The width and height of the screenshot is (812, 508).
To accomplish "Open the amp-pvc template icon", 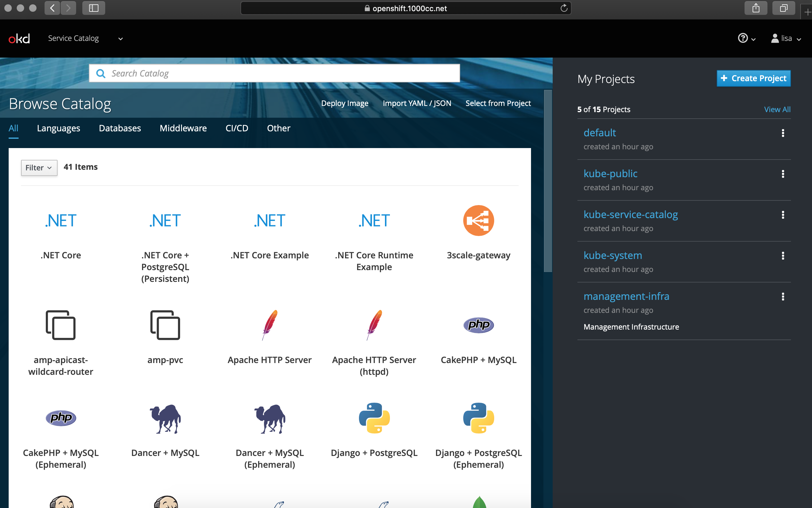I will click(x=165, y=325).
